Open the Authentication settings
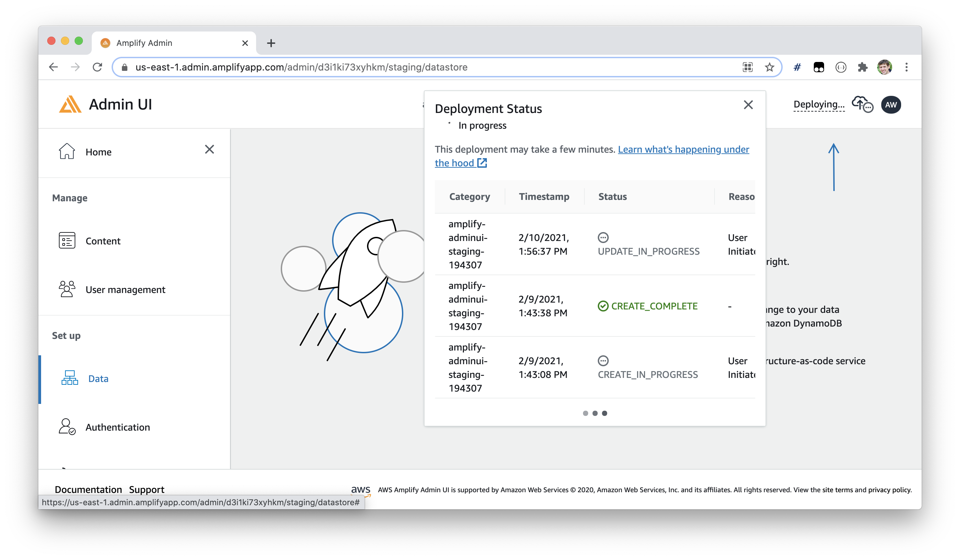Screen dimensions: 960x560 click(118, 427)
